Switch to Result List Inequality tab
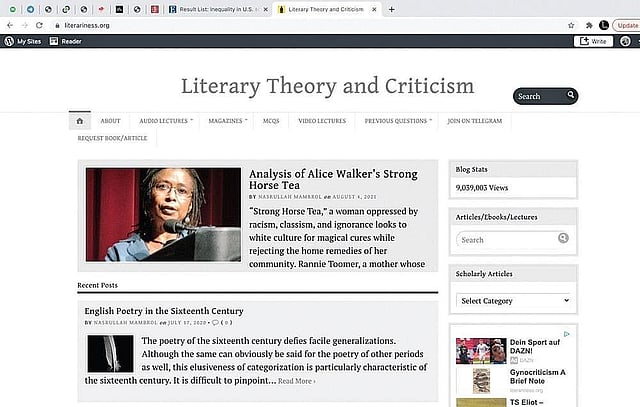 (216, 9)
